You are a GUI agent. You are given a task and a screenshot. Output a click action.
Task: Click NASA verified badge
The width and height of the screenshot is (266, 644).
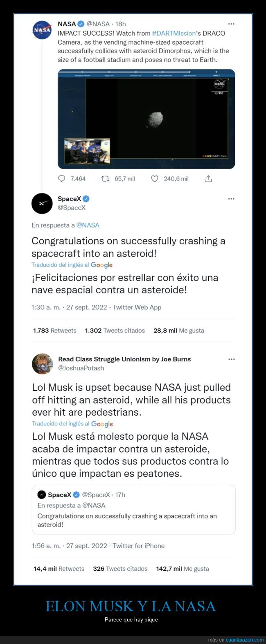(81, 24)
